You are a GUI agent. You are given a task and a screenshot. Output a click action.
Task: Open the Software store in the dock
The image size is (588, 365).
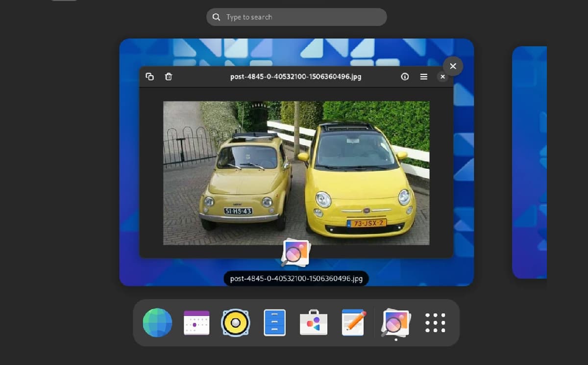314,323
